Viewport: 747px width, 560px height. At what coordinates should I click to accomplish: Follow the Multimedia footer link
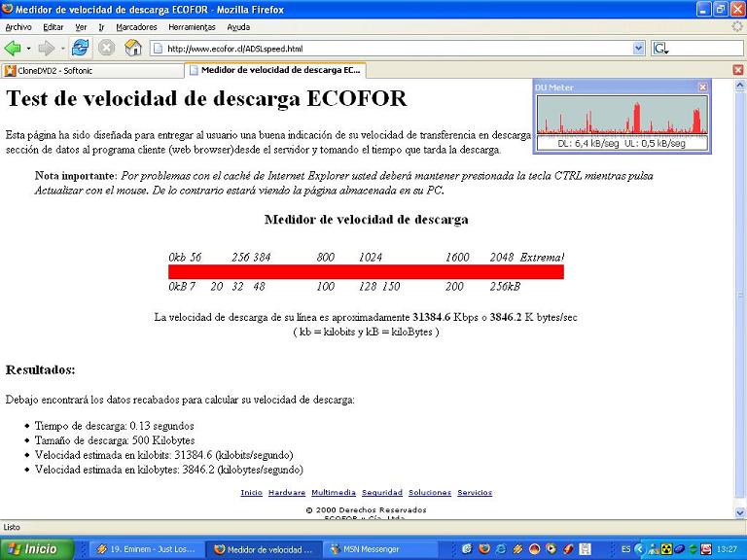coord(334,492)
